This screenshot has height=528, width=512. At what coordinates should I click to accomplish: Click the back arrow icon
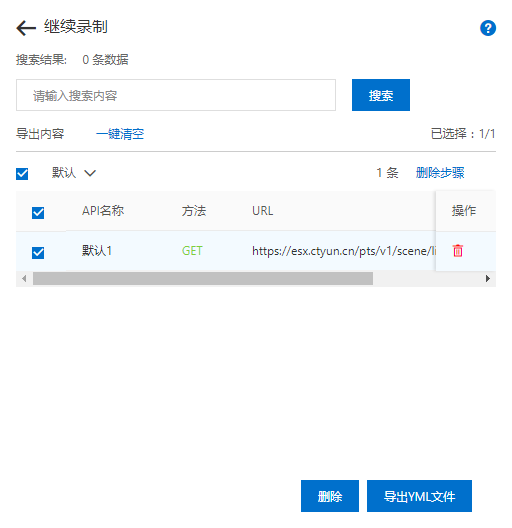(x=26, y=28)
